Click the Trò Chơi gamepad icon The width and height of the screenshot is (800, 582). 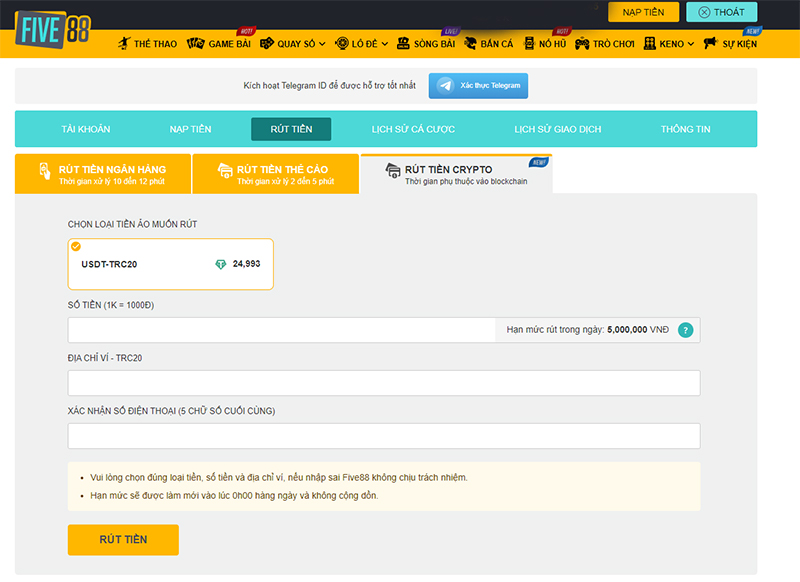(582, 44)
